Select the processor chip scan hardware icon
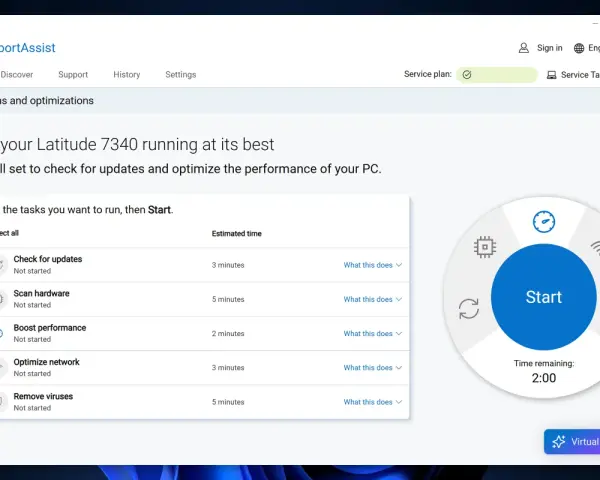Screen dimensions: 600x480 (485, 247)
